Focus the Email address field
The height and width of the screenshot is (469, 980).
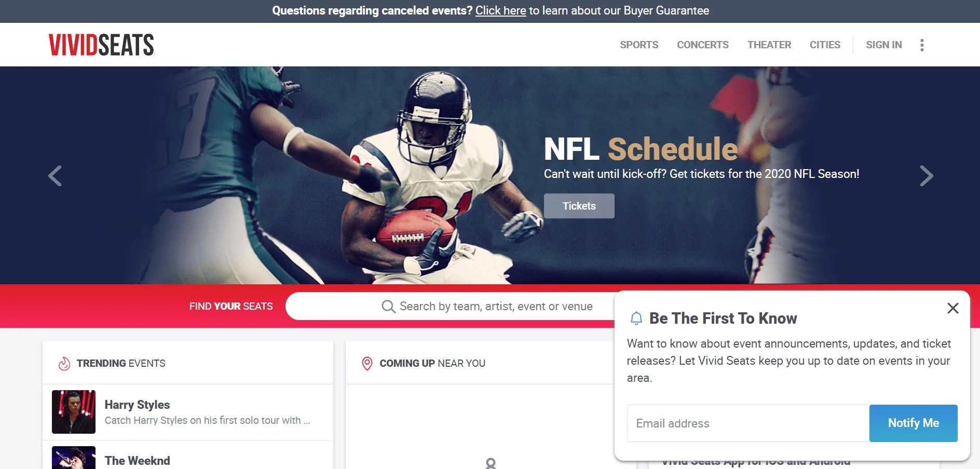tap(748, 423)
